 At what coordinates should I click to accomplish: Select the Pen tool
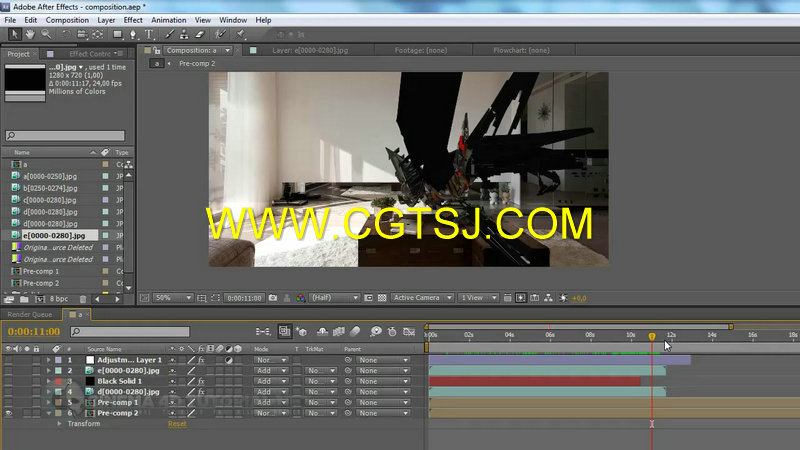(133, 34)
